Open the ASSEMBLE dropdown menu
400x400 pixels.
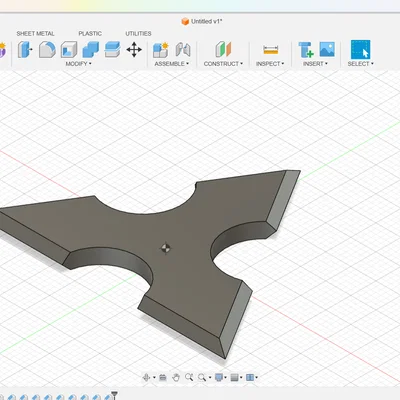coord(171,64)
